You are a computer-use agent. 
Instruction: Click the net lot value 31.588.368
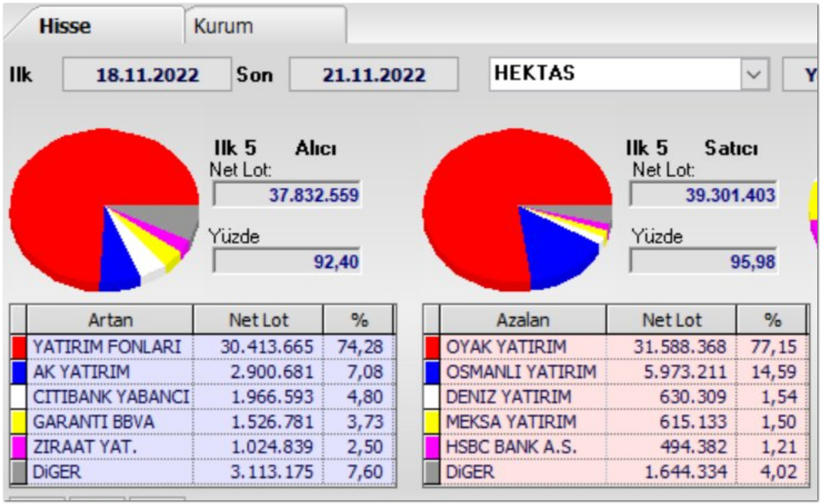point(680,347)
